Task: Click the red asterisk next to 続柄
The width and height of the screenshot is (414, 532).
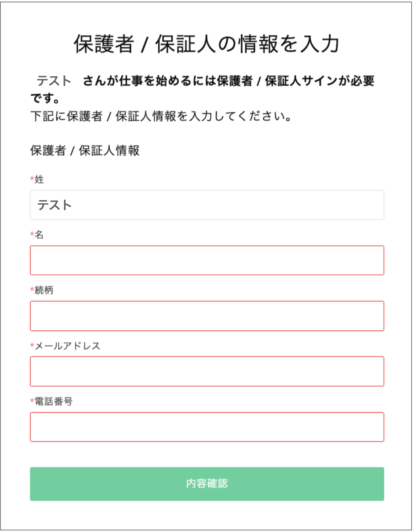Action: (32, 289)
